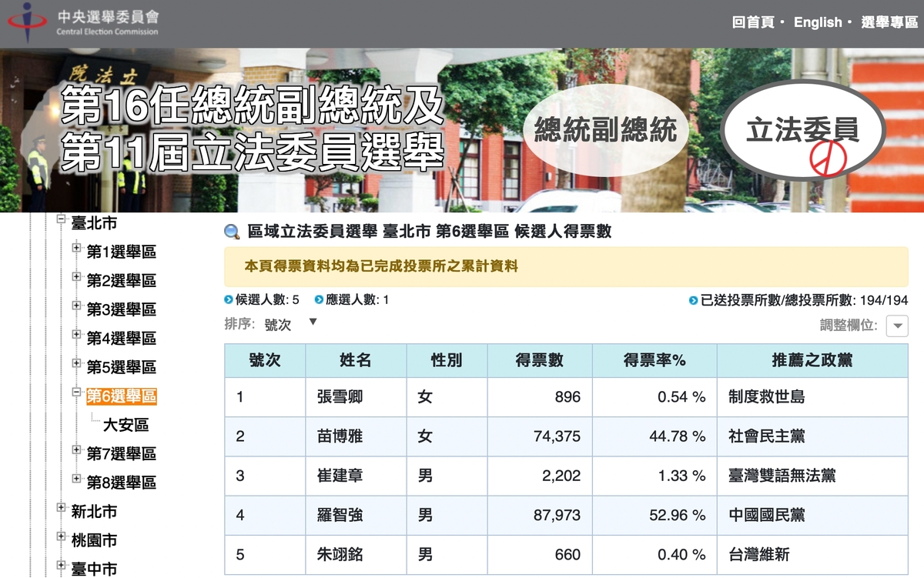
Task: Collapse the highlighted 第6選舉區 node
Action: pos(77,393)
